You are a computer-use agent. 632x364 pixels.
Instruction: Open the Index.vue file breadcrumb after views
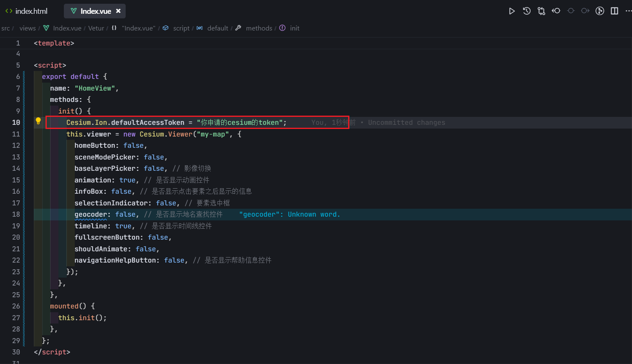coord(62,28)
